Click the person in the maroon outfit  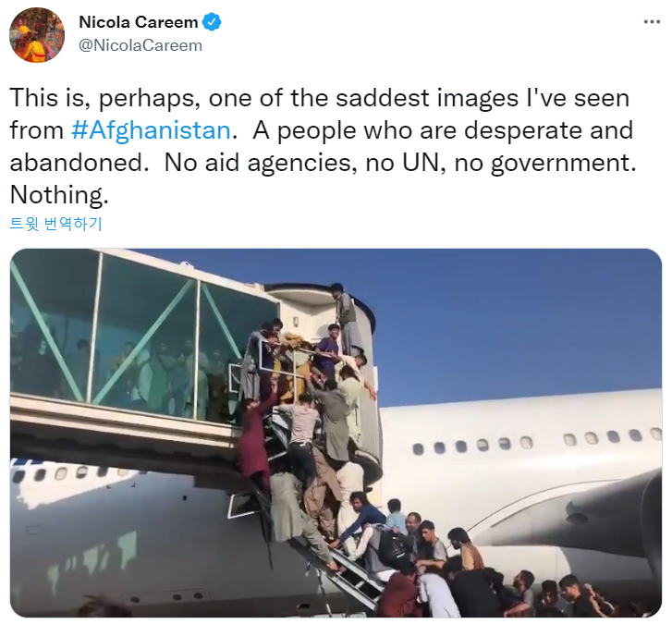coord(255,446)
